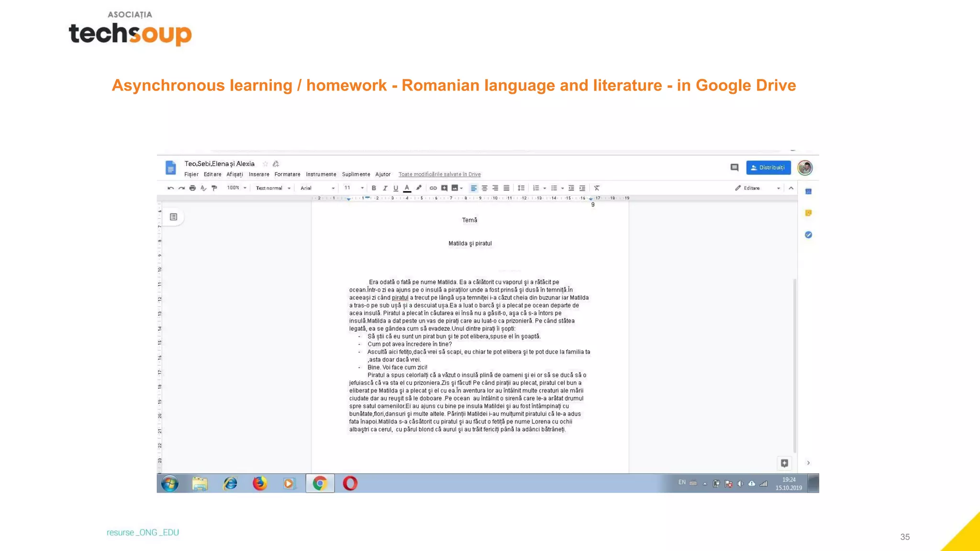Increase the indent

click(x=582, y=188)
